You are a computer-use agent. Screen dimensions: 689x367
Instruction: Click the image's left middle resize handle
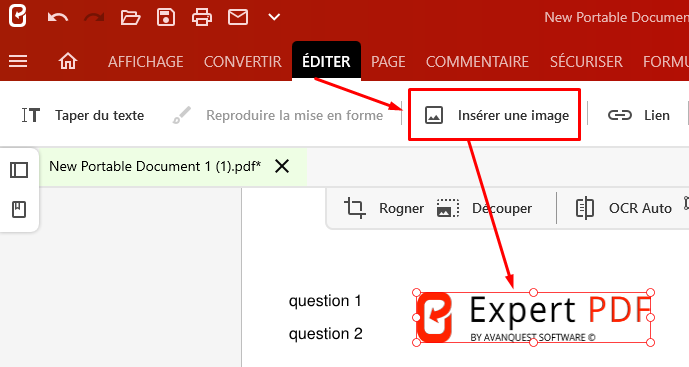[416, 317]
